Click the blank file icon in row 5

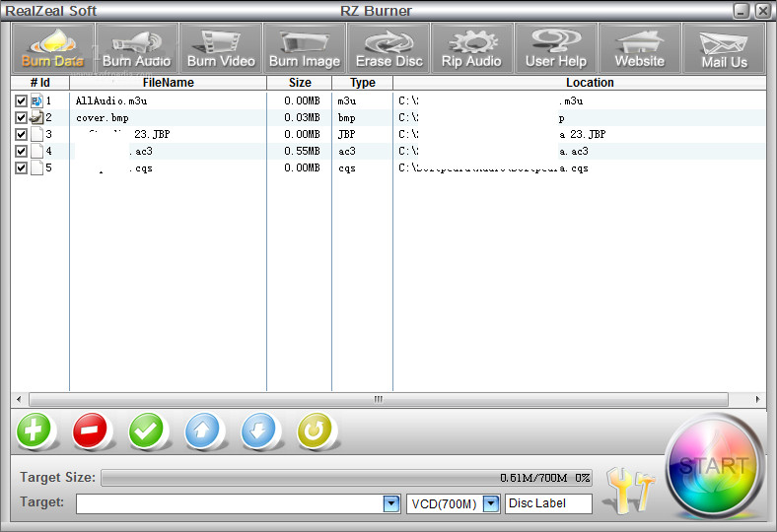pos(37,167)
